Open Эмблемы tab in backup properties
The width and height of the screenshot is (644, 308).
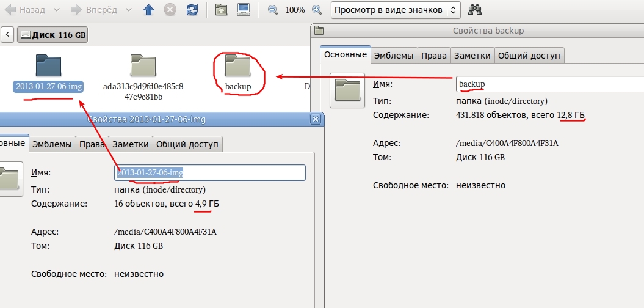pyautogui.click(x=394, y=56)
